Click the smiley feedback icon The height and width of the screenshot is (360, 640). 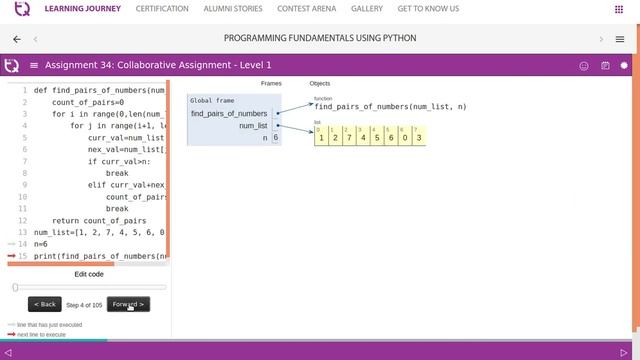[x=584, y=66]
